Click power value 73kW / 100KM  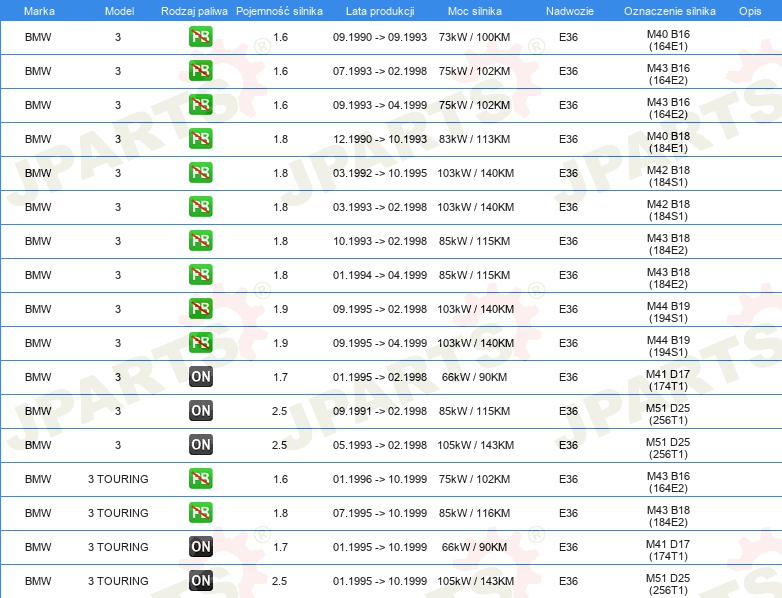pyautogui.click(x=474, y=37)
